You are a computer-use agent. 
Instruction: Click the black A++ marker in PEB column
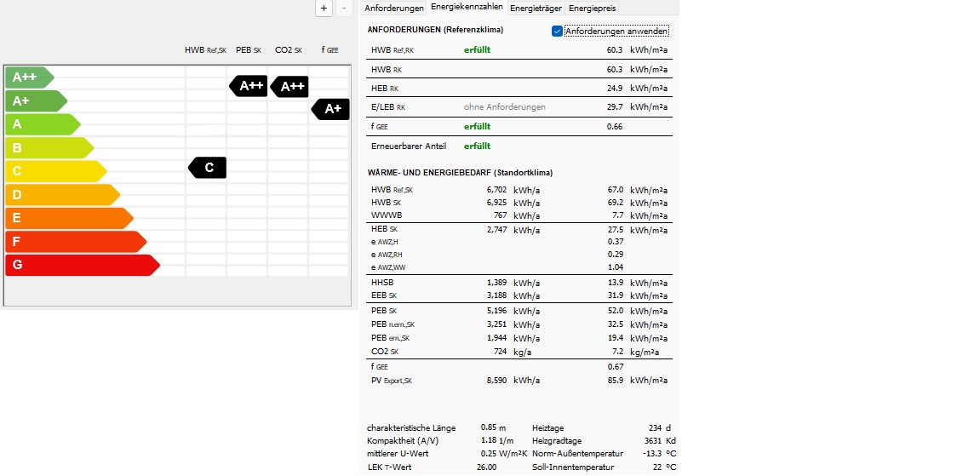pos(249,85)
